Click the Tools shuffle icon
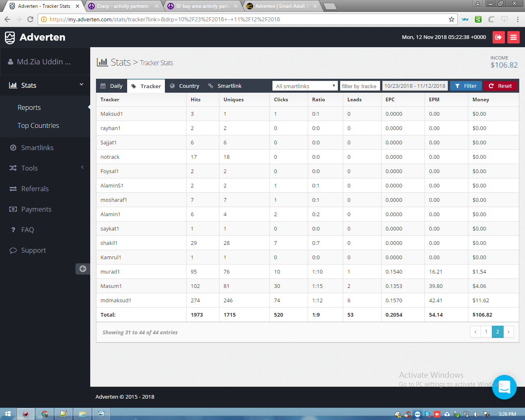525x420 pixels. click(13, 168)
